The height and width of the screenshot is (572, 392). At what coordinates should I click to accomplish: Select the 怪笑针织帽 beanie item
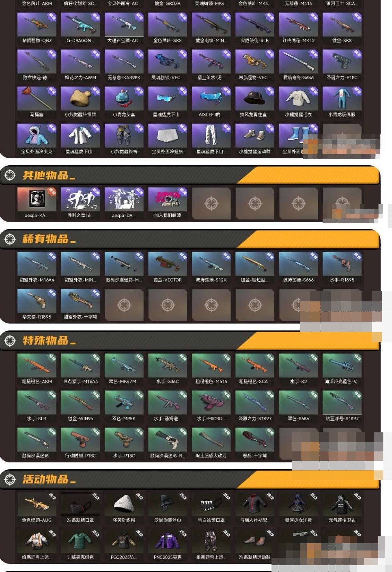pos(124,507)
